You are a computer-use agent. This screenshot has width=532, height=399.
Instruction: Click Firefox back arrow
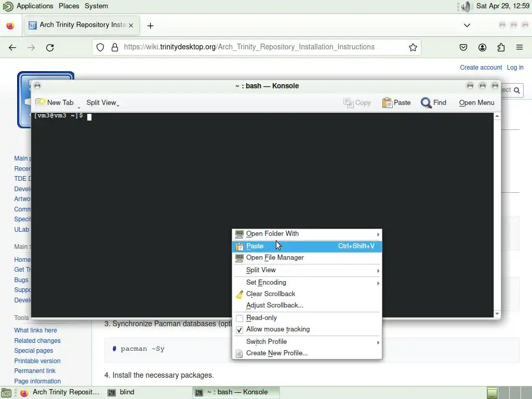coord(12,47)
